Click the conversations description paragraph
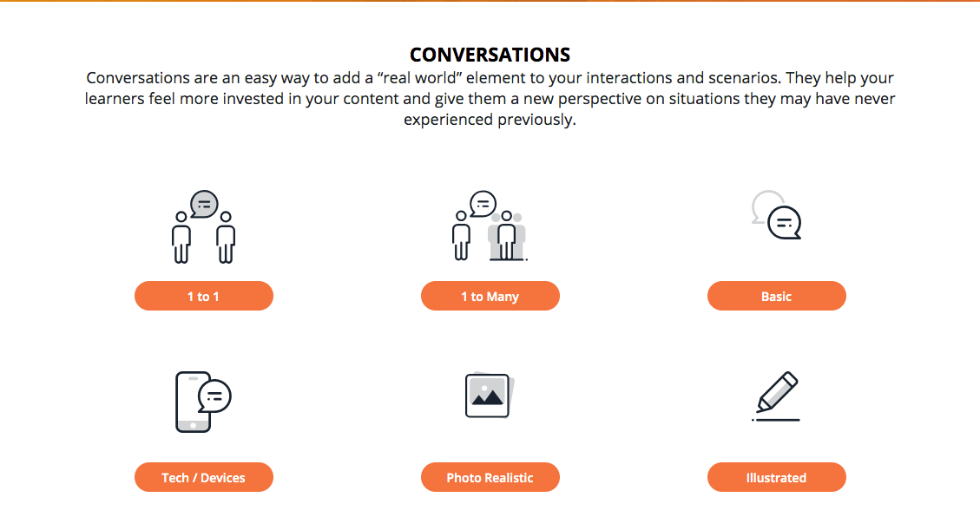The width and height of the screenshot is (980, 530). point(490,99)
